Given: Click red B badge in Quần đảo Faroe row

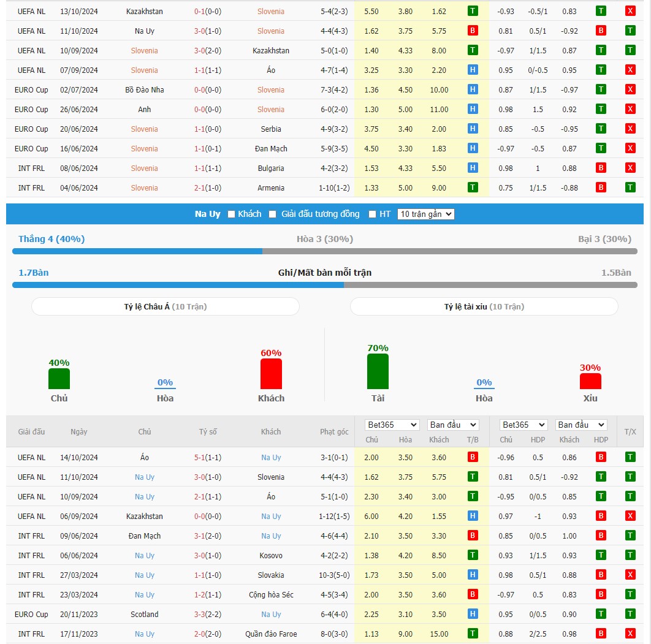Looking at the screenshot, I should pyautogui.click(x=600, y=633).
